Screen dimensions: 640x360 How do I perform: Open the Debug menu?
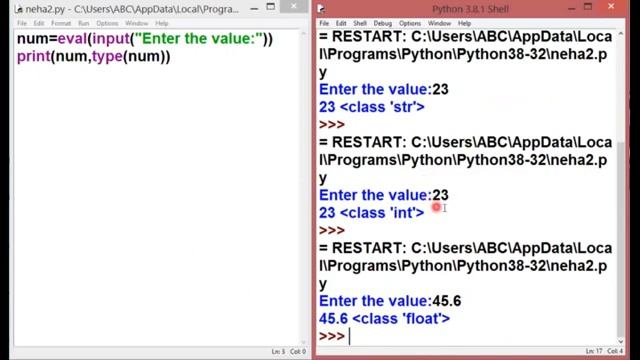tap(382, 23)
